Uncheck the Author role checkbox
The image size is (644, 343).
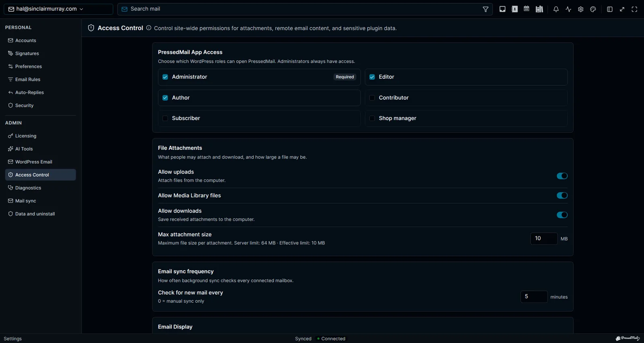pos(165,98)
